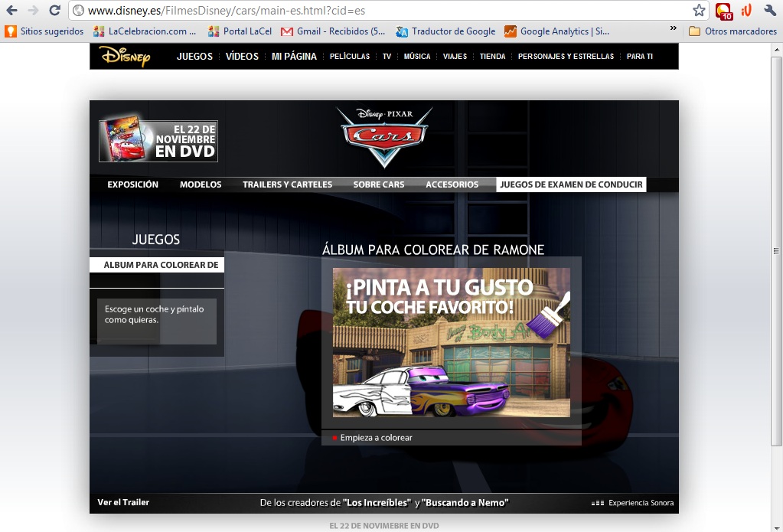
Task: Click Ver el Trailer link
Action: pyautogui.click(x=123, y=502)
